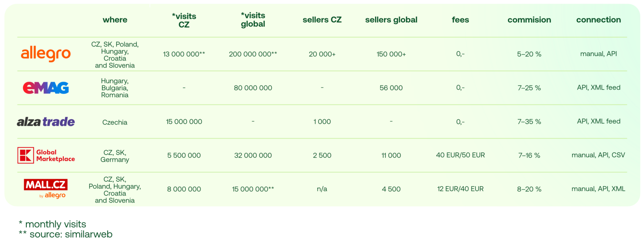Click the 40 EUR/50 EUR fees cell
Screen dimensions: 644x251
coord(460,155)
